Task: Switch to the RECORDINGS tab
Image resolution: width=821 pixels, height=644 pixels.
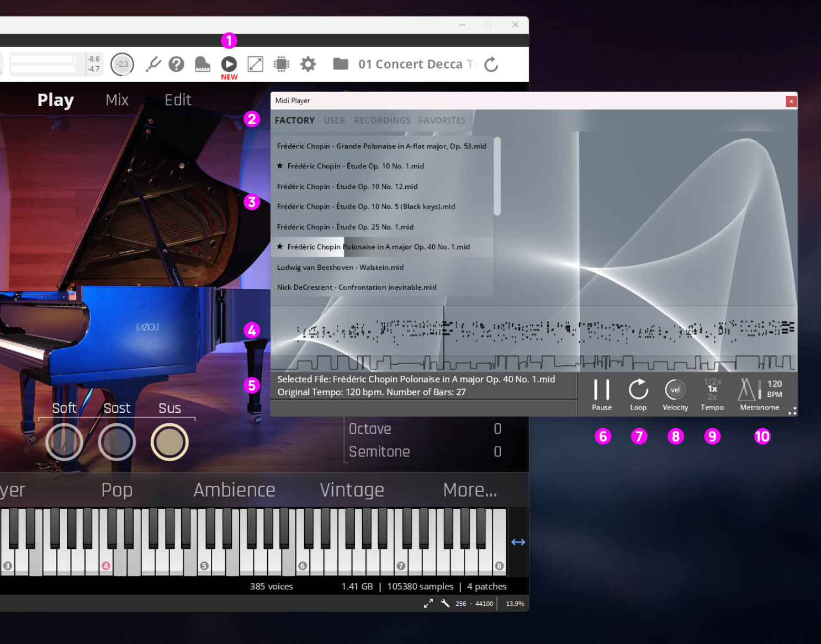Action: coord(382,120)
